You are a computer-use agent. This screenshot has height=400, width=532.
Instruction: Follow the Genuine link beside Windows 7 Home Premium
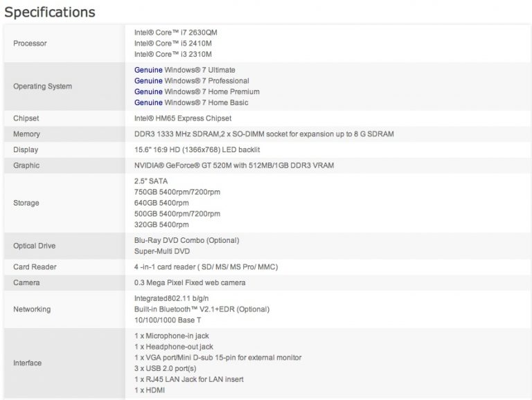click(x=148, y=91)
